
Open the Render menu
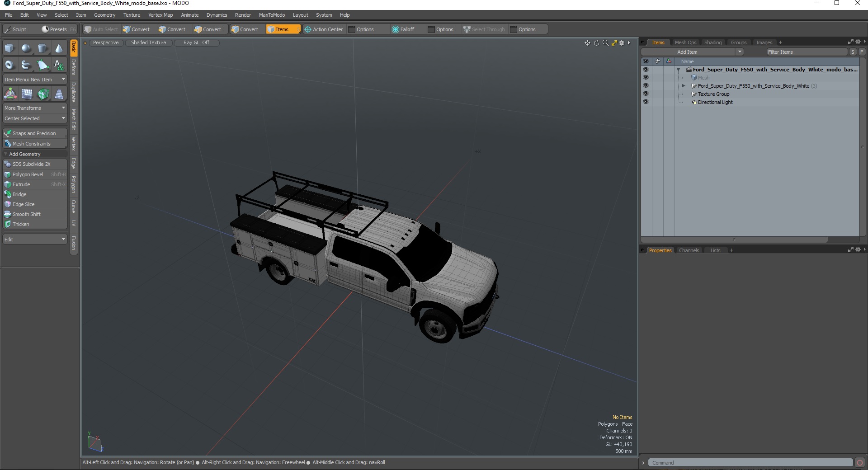pyautogui.click(x=243, y=15)
